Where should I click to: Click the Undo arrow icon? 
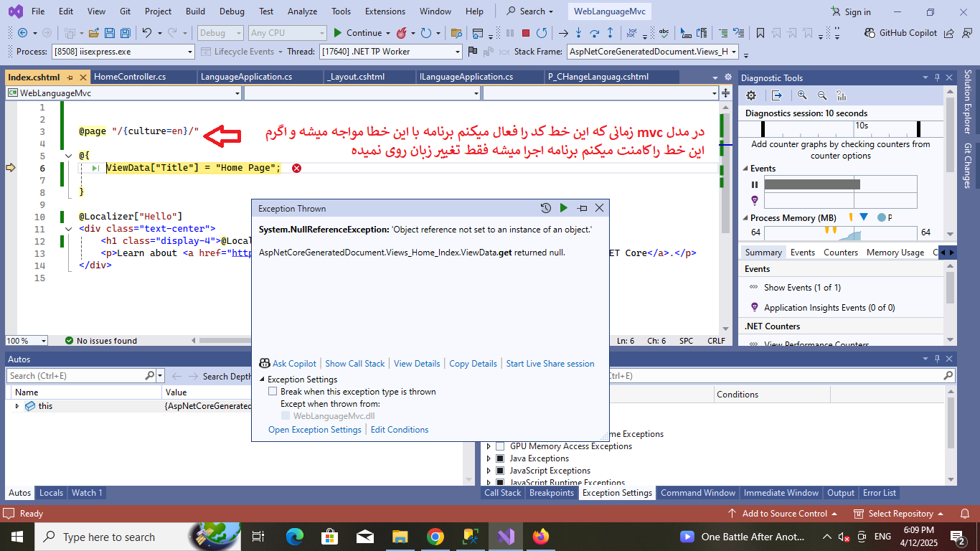pos(147,33)
